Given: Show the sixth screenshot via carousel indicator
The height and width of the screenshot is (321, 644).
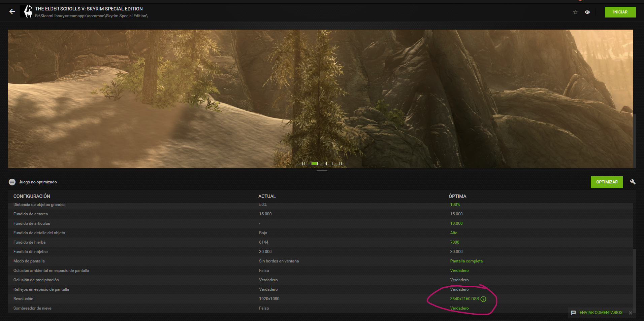Looking at the screenshot, I should coord(336,164).
